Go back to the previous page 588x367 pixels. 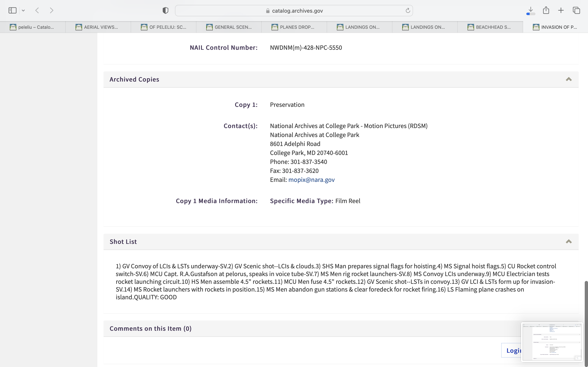37,10
